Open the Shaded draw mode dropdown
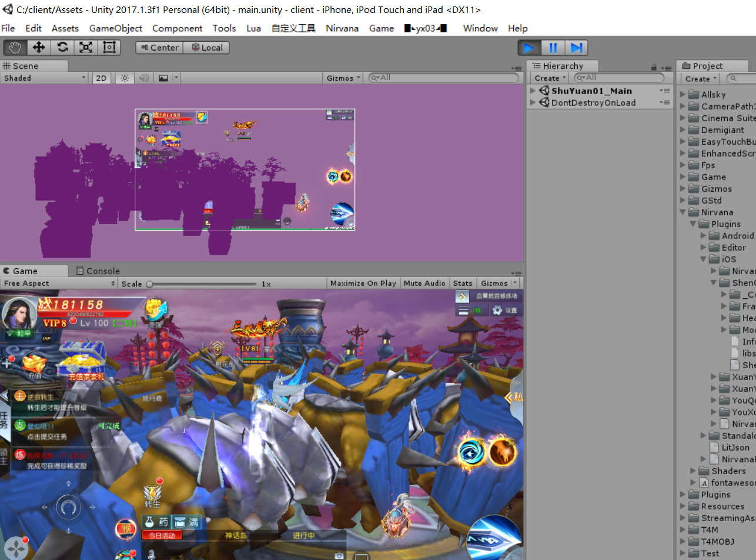 tap(44, 78)
